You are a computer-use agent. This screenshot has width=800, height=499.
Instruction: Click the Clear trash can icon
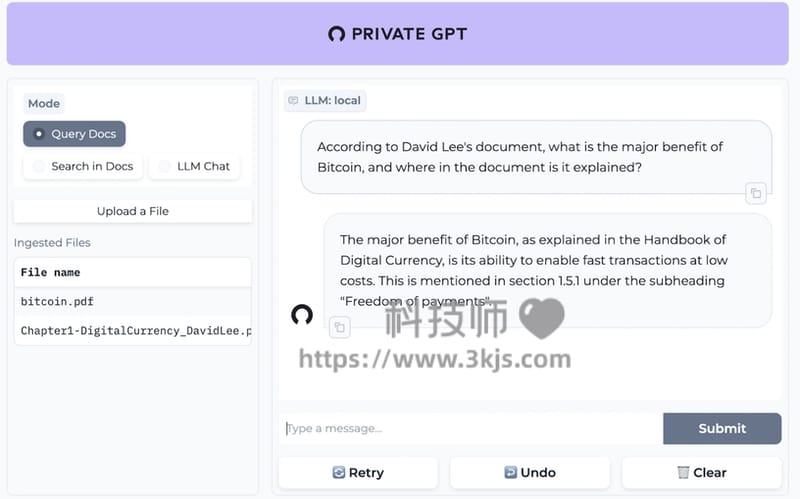tap(683, 472)
